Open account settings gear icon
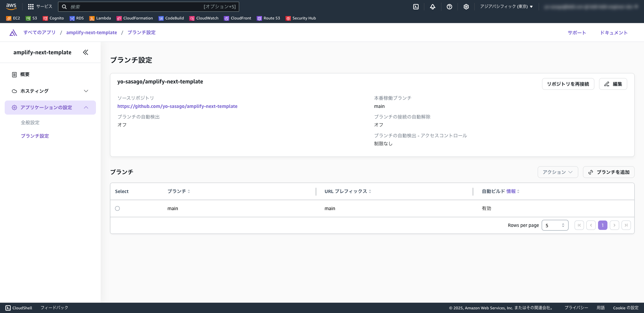The height and width of the screenshot is (313, 644). [x=466, y=7]
